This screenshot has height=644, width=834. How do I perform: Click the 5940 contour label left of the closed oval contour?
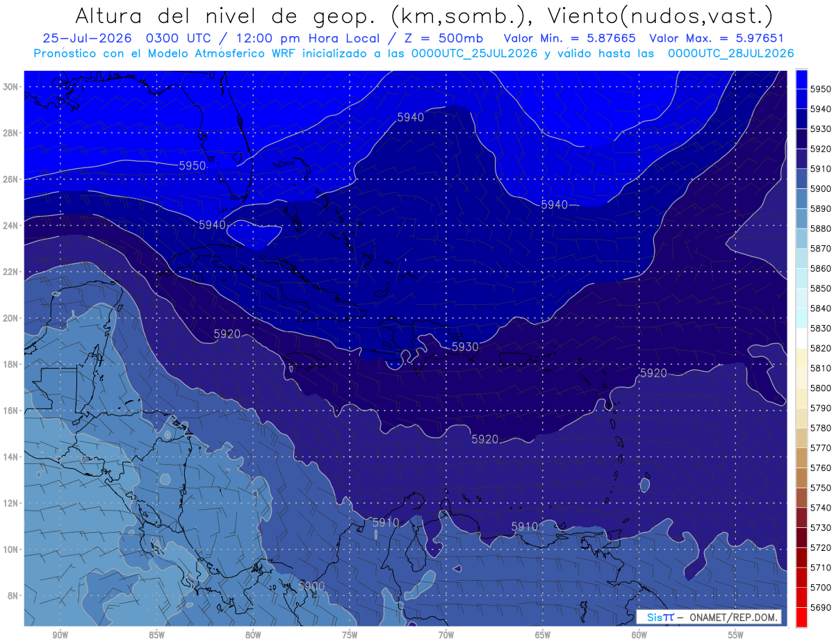(212, 224)
